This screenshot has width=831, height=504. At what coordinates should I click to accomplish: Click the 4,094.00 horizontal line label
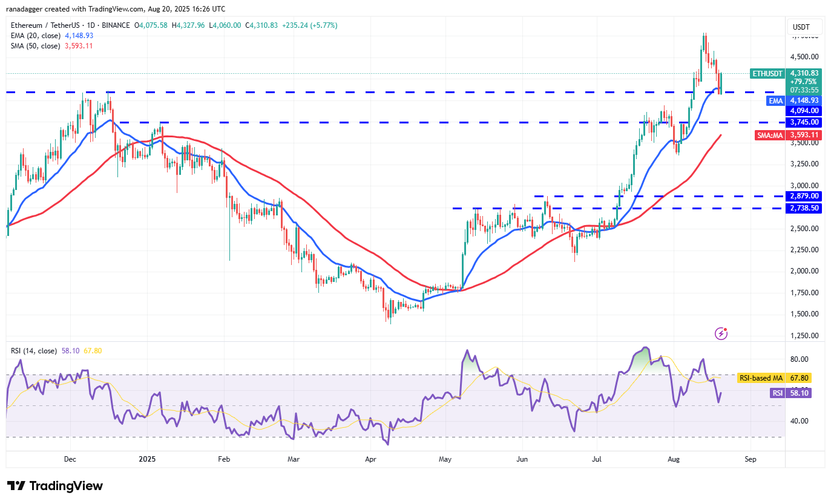[804, 111]
